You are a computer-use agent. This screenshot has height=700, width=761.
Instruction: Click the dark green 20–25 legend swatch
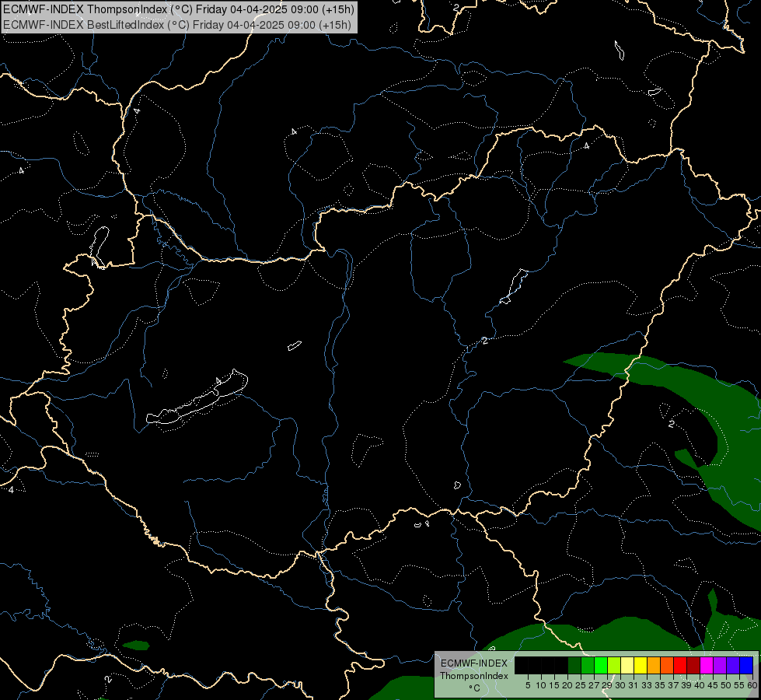click(574, 665)
